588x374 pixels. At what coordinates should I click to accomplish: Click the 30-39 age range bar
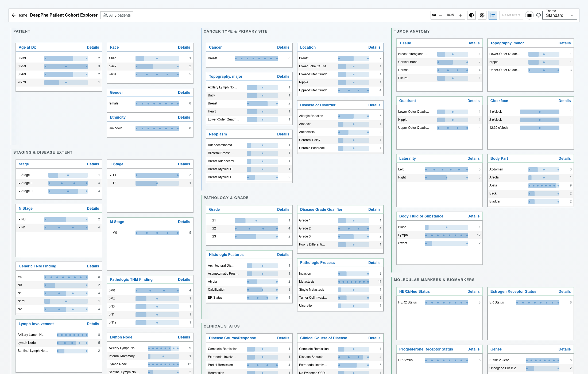66,58
